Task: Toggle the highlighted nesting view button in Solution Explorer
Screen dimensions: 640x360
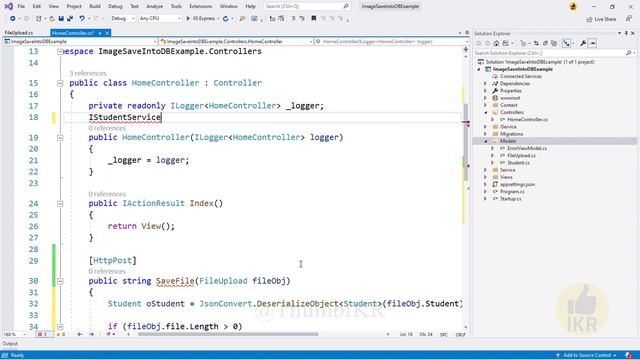Action: pos(567,43)
